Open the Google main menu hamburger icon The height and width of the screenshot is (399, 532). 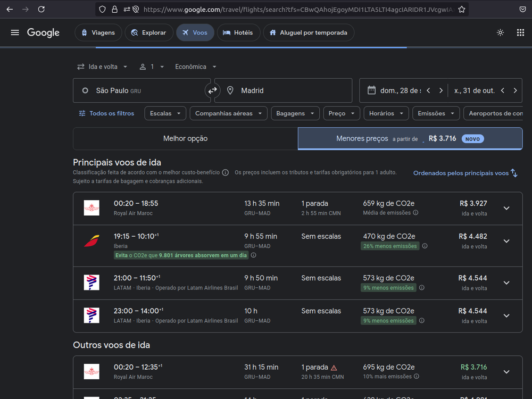pyautogui.click(x=15, y=32)
